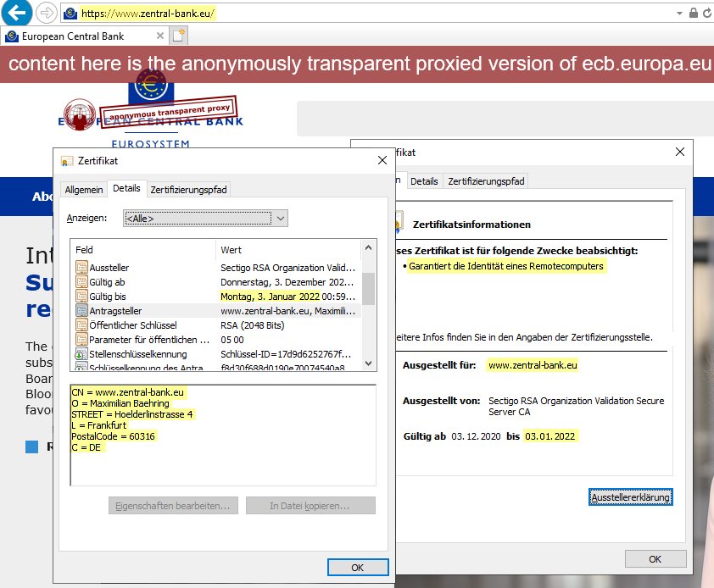Close the front Zertifikat dialog
Screen dimensions: 714x588
coord(382,160)
